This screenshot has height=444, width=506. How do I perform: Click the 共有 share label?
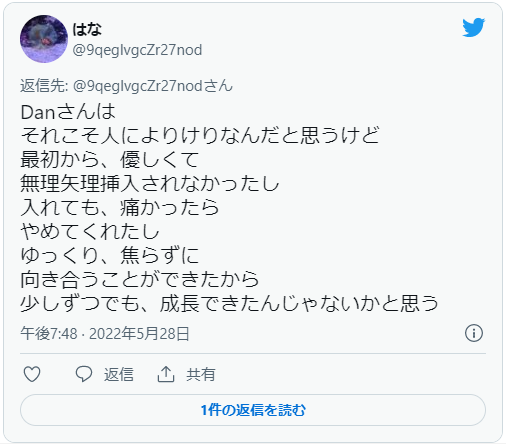click(x=201, y=374)
